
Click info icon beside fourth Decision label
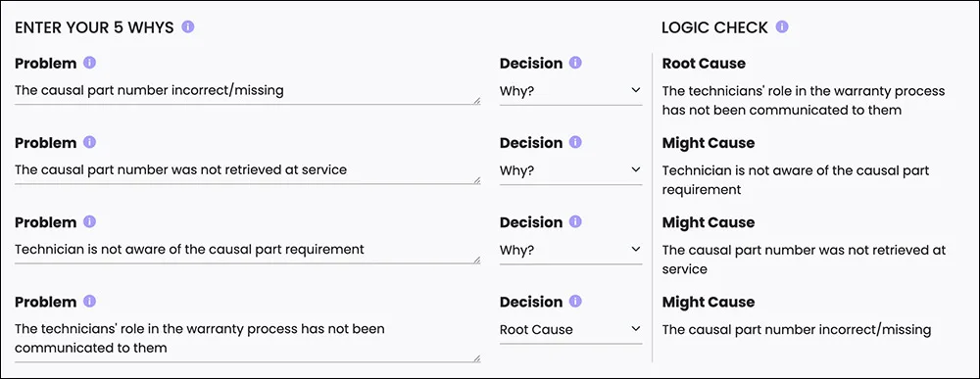(x=575, y=301)
